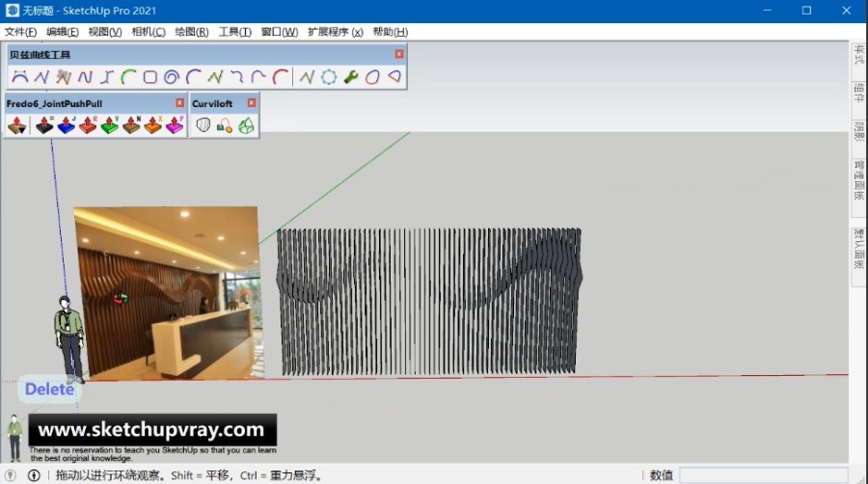Select the blue I-beam shaped curve icon

pos(107,77)
